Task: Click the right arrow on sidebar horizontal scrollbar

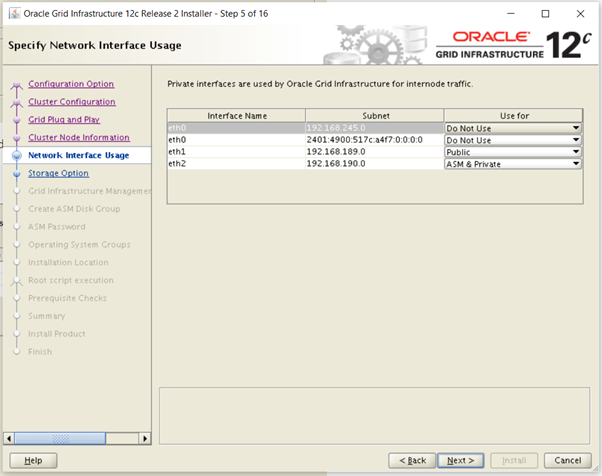Action: pos(145,438)
